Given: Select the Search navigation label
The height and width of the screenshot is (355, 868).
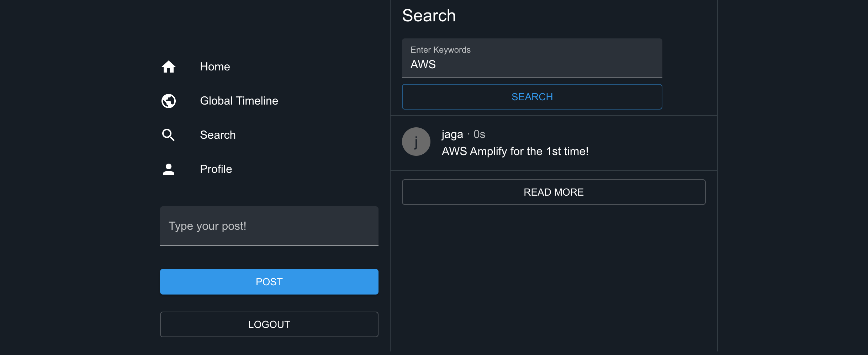Looking at the screenshot, I should 218,135.
